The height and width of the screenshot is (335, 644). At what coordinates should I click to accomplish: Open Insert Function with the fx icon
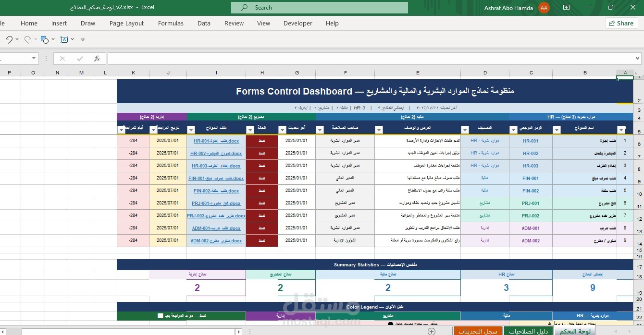click(x=97, y=58)
